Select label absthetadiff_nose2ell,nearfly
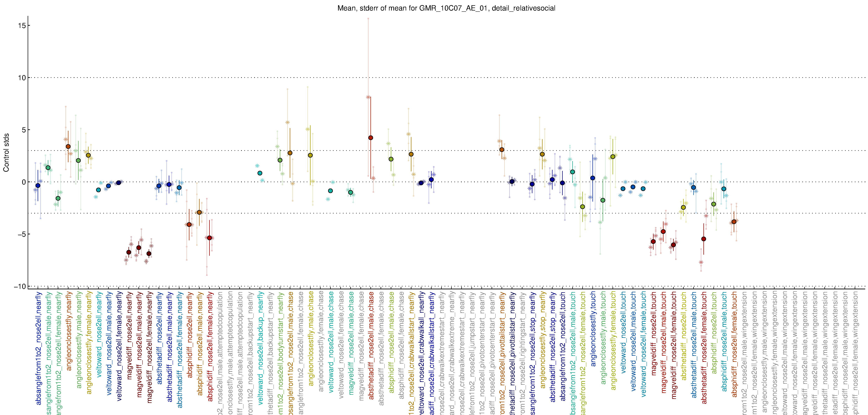 click(x=159, y=338)
